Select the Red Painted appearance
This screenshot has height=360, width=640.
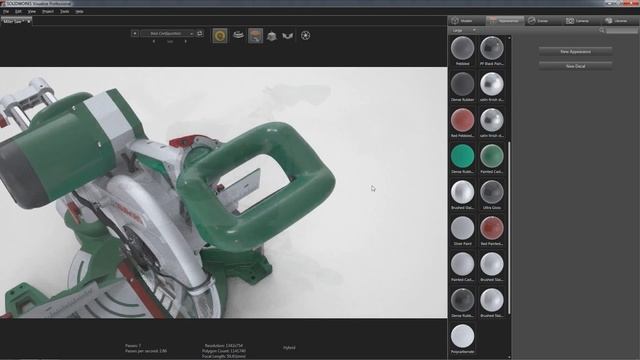click(x=492, y=231)
